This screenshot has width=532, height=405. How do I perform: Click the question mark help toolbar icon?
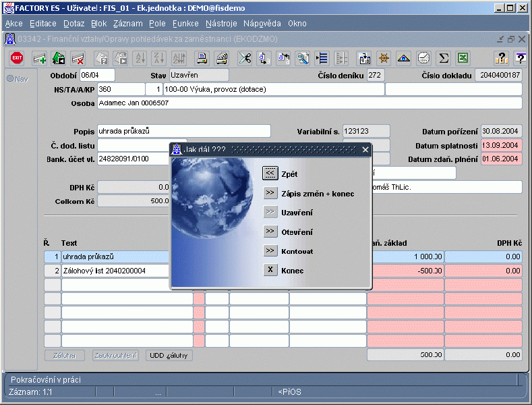pyautogui.click(x=501, y=59)
